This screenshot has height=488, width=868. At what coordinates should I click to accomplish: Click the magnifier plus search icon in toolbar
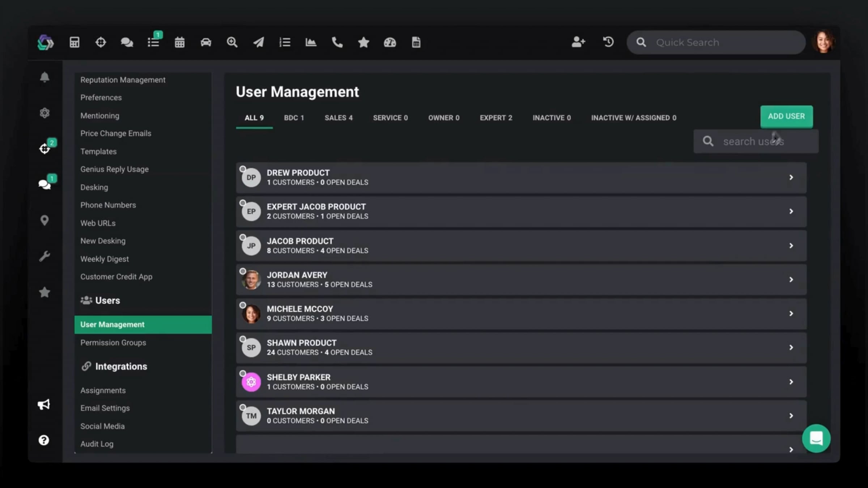point(232,42)
